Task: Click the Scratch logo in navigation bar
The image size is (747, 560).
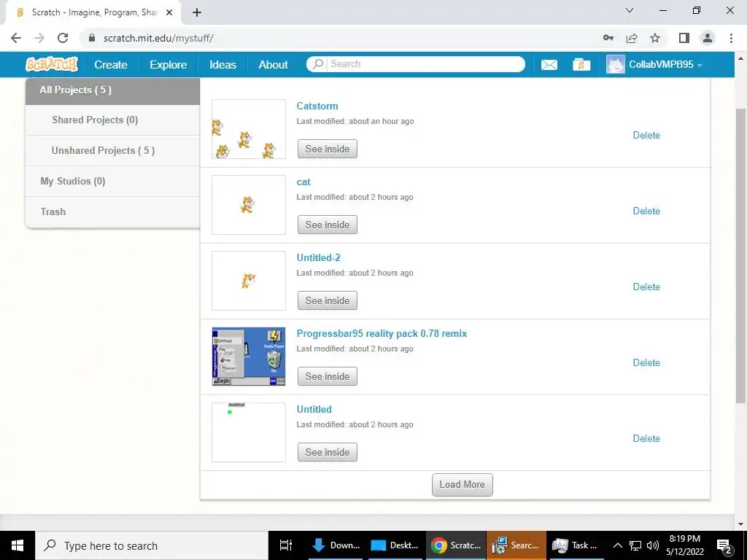Action: (x=52, y=64)
